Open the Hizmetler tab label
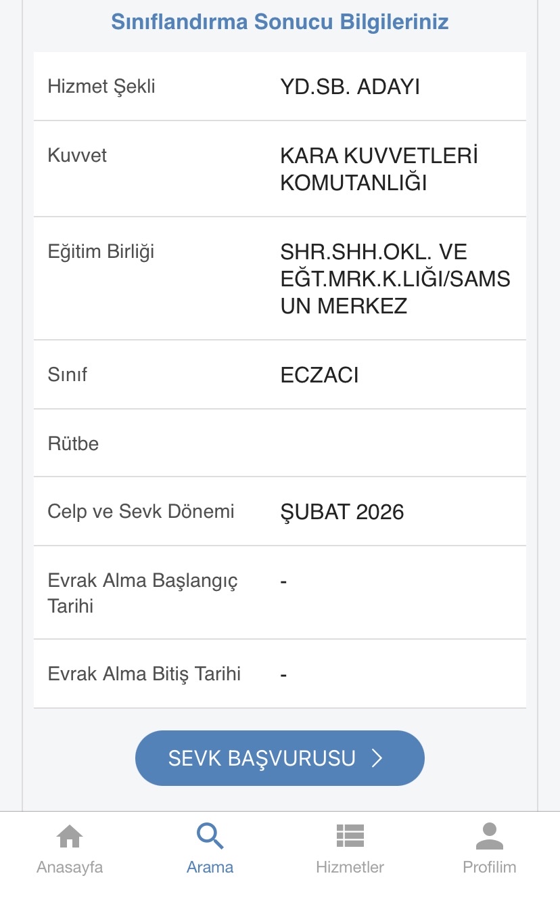 coord(350,867)
